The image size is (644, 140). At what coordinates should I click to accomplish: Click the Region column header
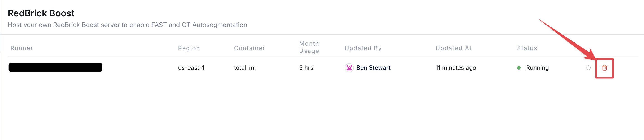[x=189, y=48]
